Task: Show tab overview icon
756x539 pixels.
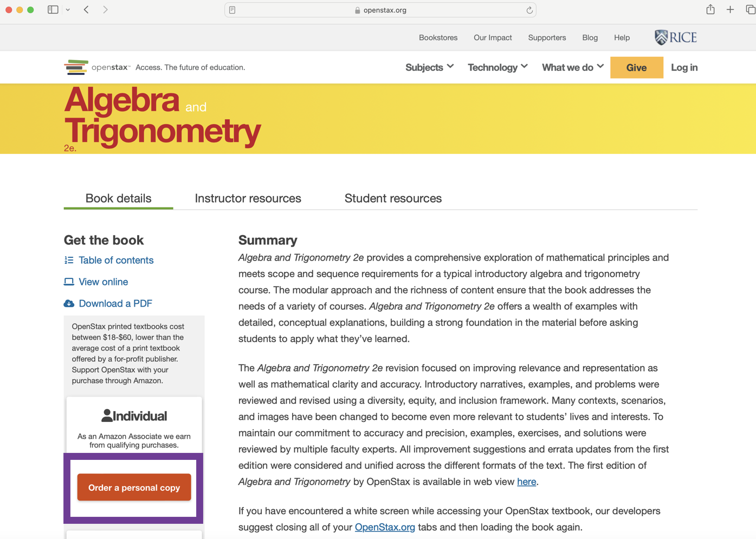Action: click(750, 10)
